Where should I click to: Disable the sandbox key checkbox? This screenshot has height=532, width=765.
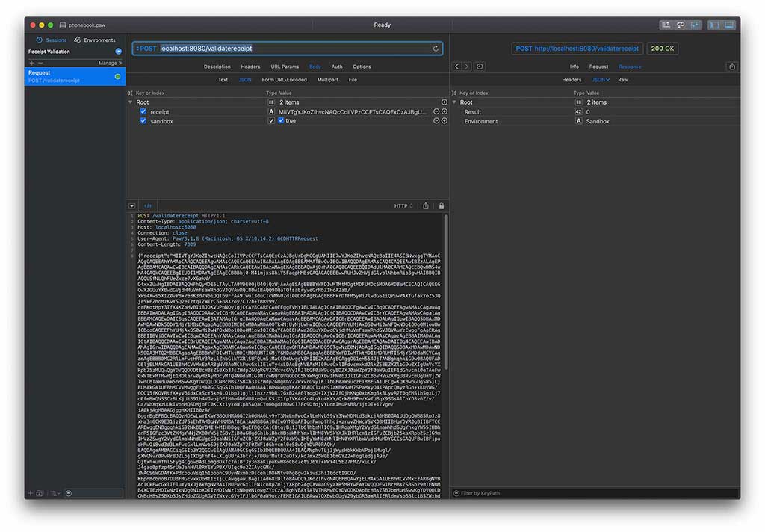[x=143, y=120]
